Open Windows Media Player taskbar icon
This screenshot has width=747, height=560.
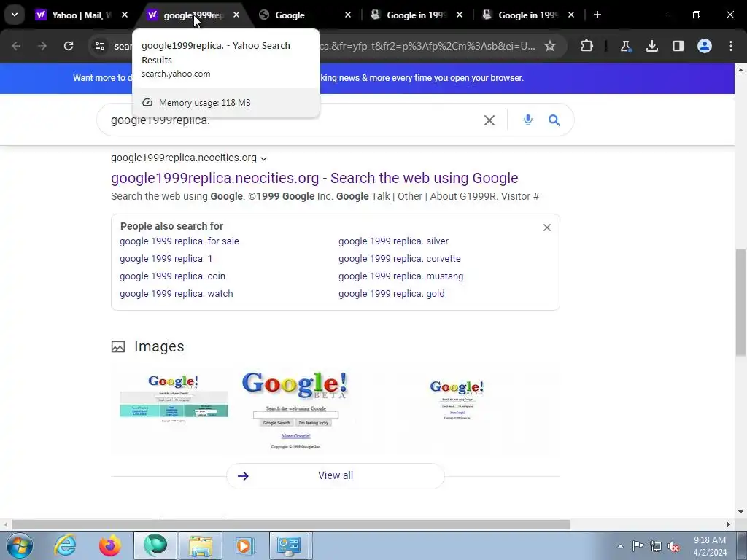tap(244, 545)
